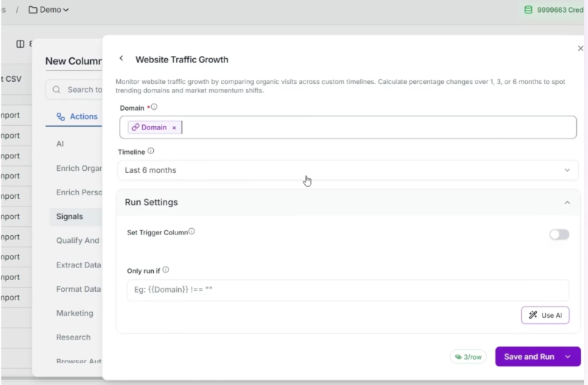Select the Enrich Person category
Image resolution: width=588 pixels, height=385 pixels.
[x=79, y=192]
